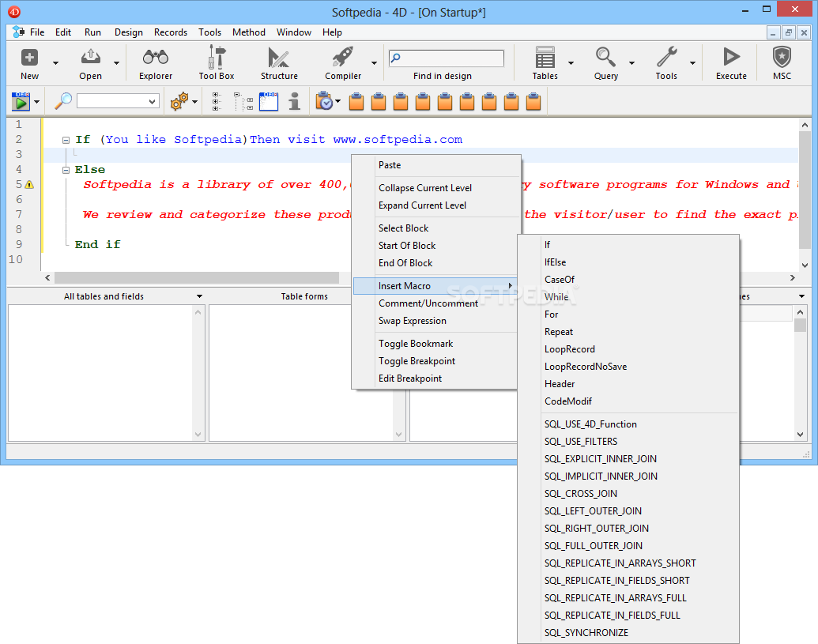This screenshot has width=818, height=644.
Task: Click the Tools wrench icon
Action: point(666,58)
